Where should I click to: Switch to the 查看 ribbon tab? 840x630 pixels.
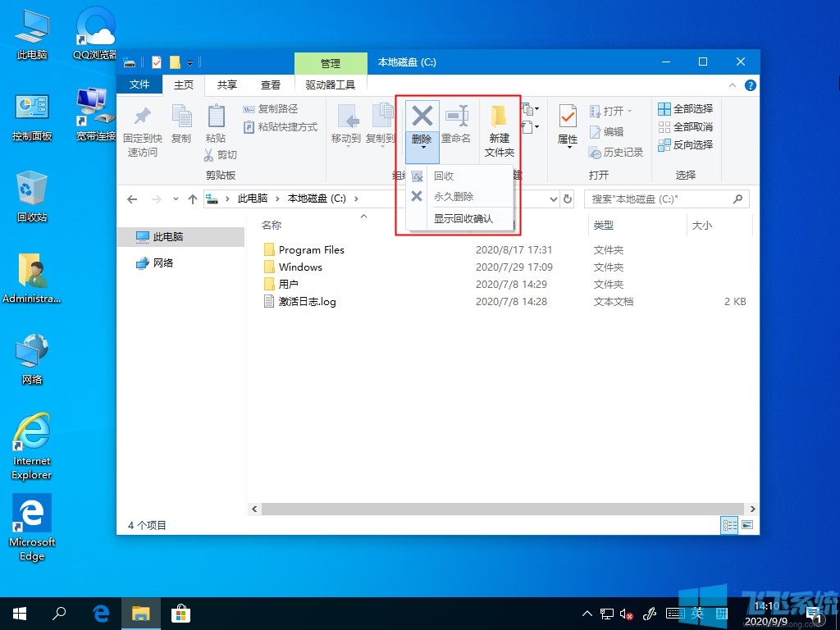click(271, 84)
